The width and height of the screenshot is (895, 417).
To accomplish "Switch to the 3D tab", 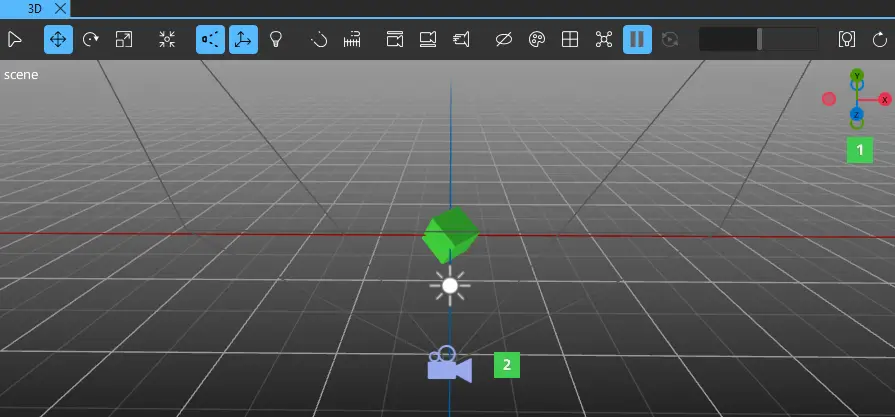I will tap(35, 7).
